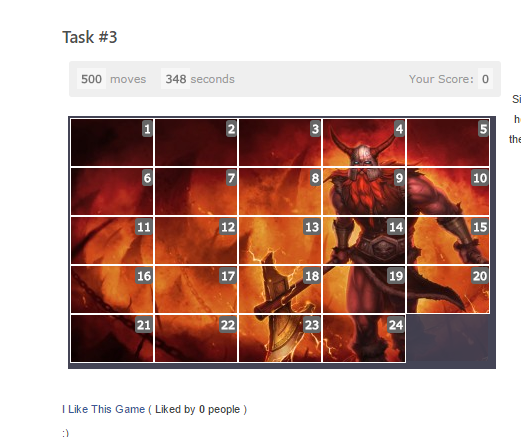Click puzzle tile number 9
The image size is (521, 437).
(364, 191)
